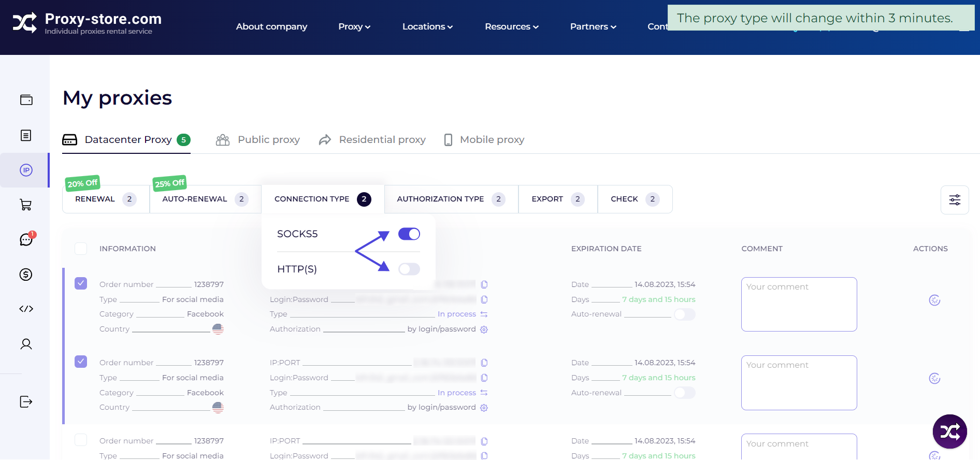Click the third row comment field
The height and width of the screenshot is (460, 980).
pos(799,447)
